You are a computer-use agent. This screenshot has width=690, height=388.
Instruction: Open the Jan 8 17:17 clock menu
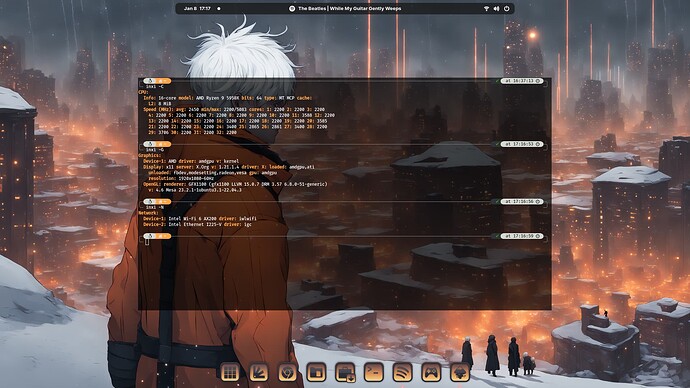(x=197, y=8)
